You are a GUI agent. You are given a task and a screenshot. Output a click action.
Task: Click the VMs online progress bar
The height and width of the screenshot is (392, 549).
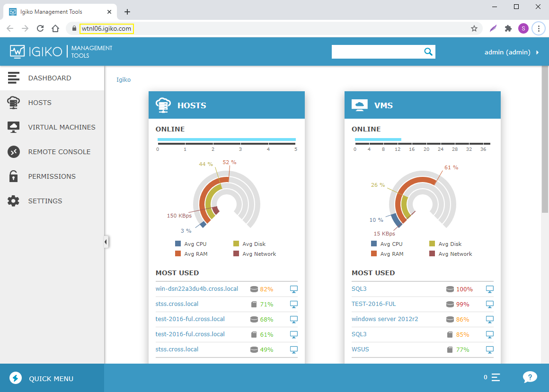(x=378, y=139)
